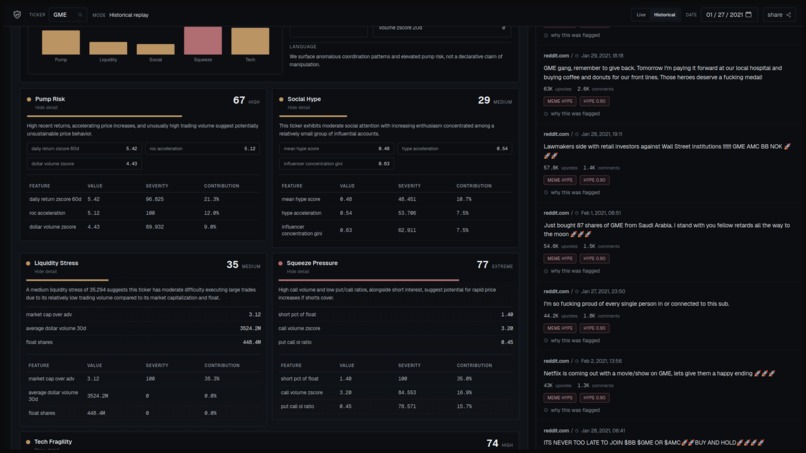Click the Pump bar in chart
Image resolution: width=806 pixels, height=453 pixels.
tap(61, 42)
